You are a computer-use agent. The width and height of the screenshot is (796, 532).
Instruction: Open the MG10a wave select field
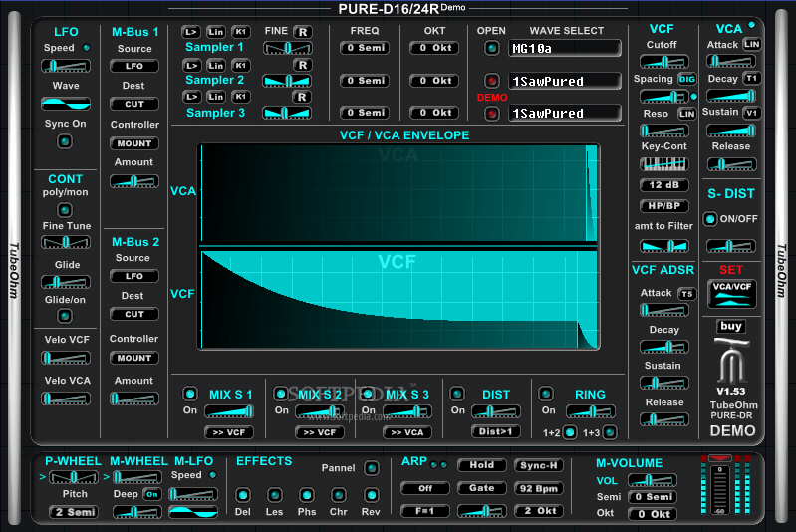(x=565, y=48)
